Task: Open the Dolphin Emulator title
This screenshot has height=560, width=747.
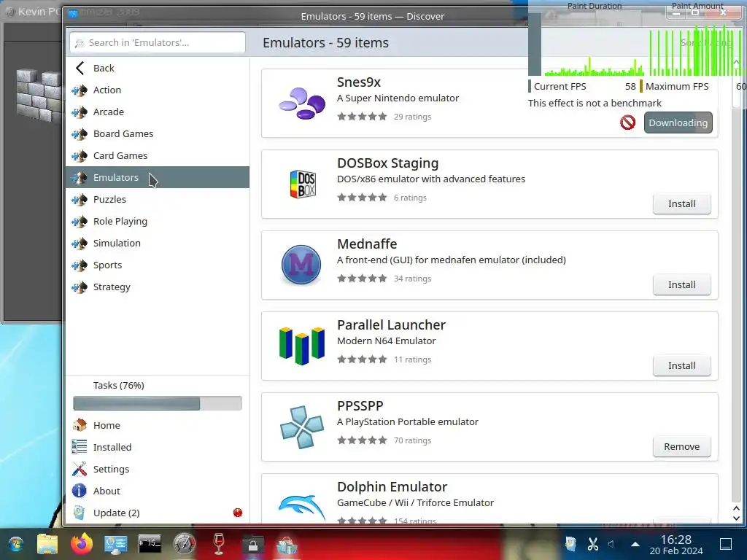Action: pos(392,487)
